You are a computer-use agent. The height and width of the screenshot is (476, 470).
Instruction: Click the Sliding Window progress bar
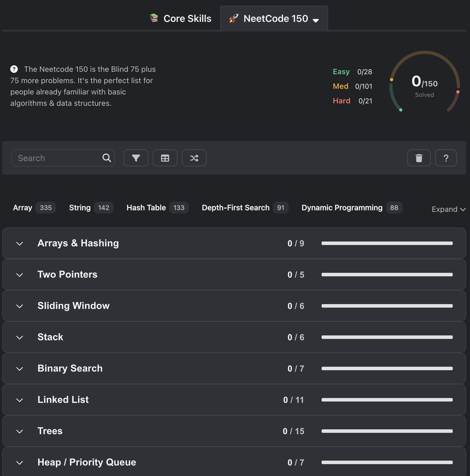click(x=387, y=306)
